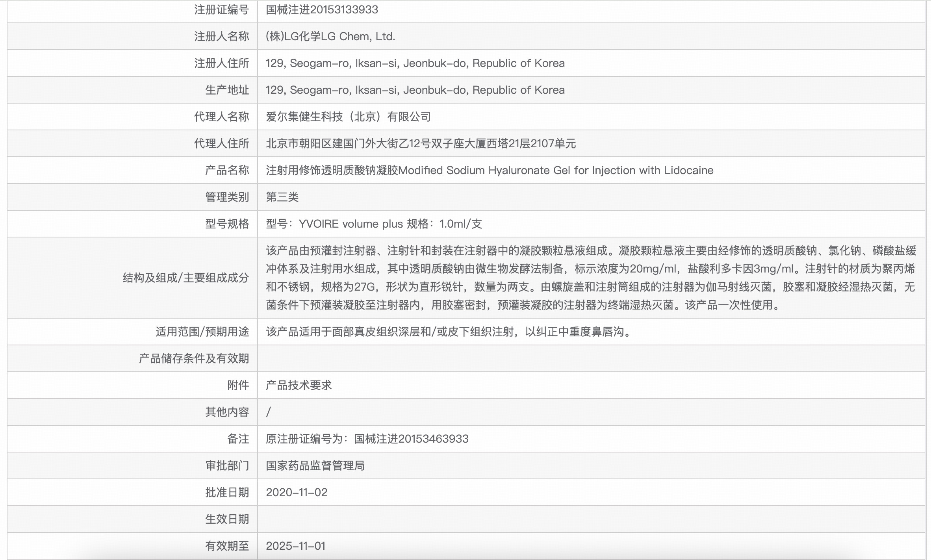Click agent name 爱尔集健生科技（北京）有限公司
The width and height of the screenshot is (931, 560).
pyautogui.click(x=348, y=117)
